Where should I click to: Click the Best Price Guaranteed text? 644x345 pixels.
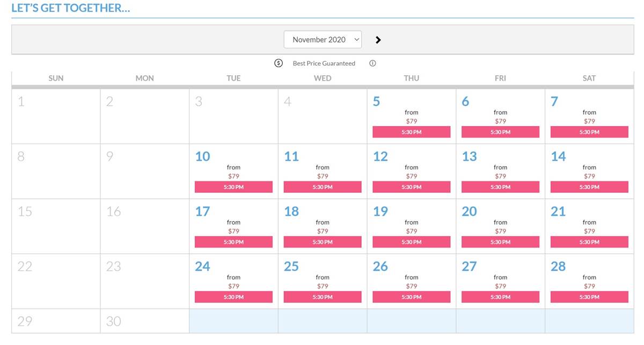click(x=324, y=63)
